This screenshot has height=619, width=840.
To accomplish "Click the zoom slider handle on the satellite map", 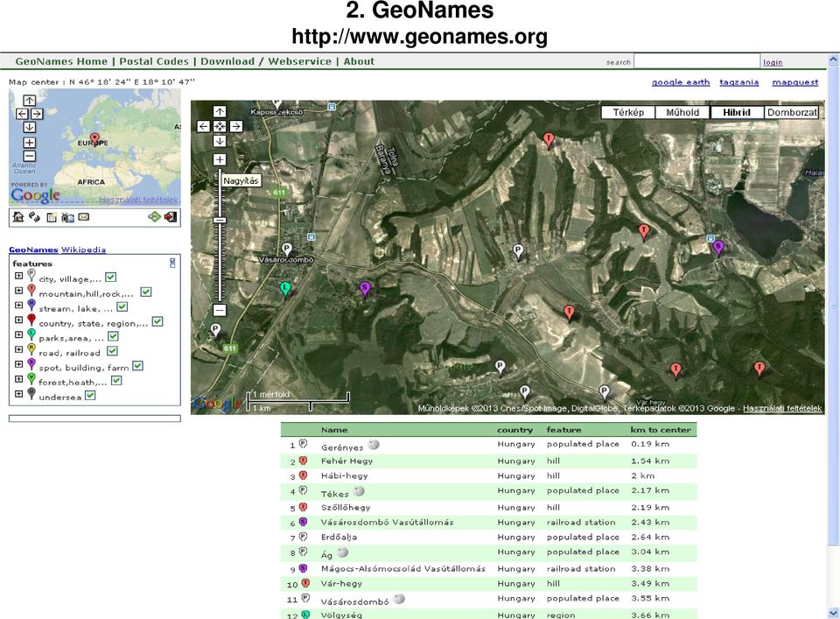I will pyautogui.click(x=220, y=221).
